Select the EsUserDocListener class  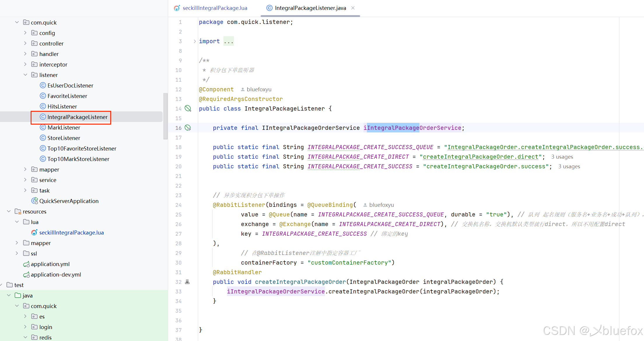pos(70,85)
